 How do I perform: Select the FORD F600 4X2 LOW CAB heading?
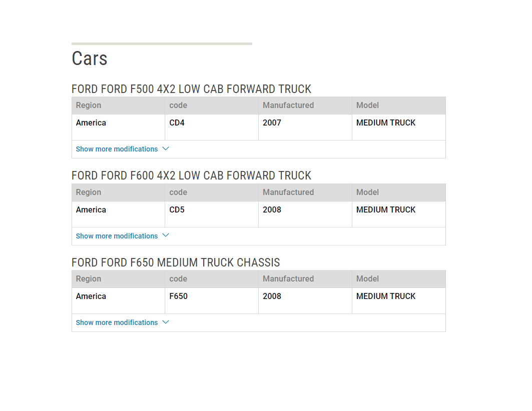click(x=192, y=175)
